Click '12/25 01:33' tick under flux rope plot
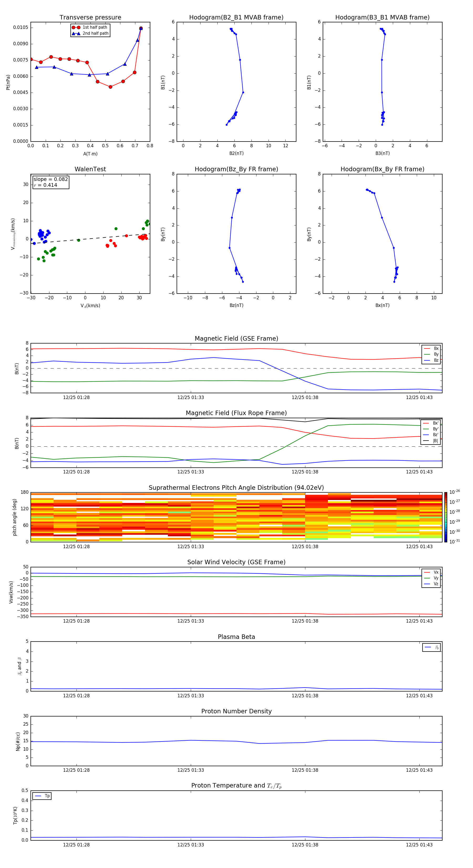The image size is (473, 868). point(191,472)
